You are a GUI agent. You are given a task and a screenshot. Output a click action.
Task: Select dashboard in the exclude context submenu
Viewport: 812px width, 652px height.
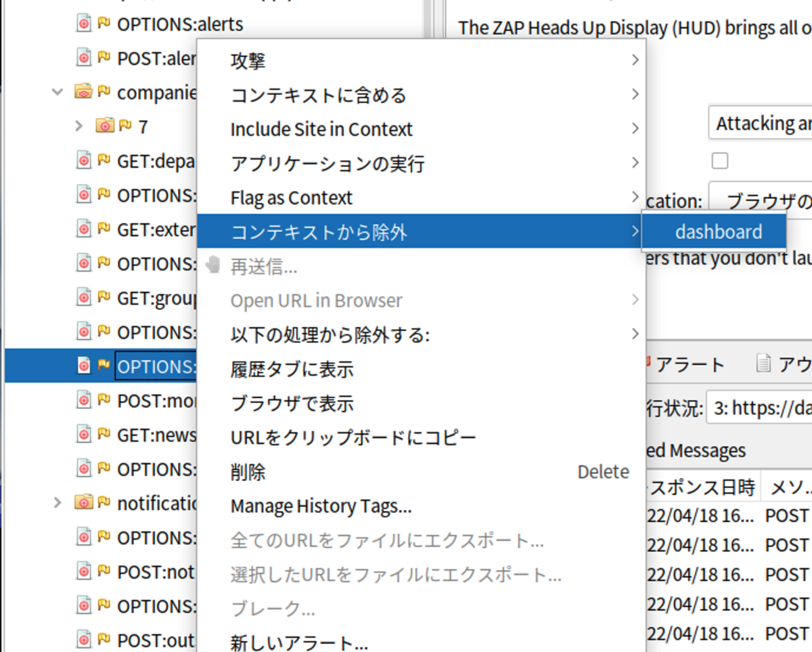tap(719, 232)
